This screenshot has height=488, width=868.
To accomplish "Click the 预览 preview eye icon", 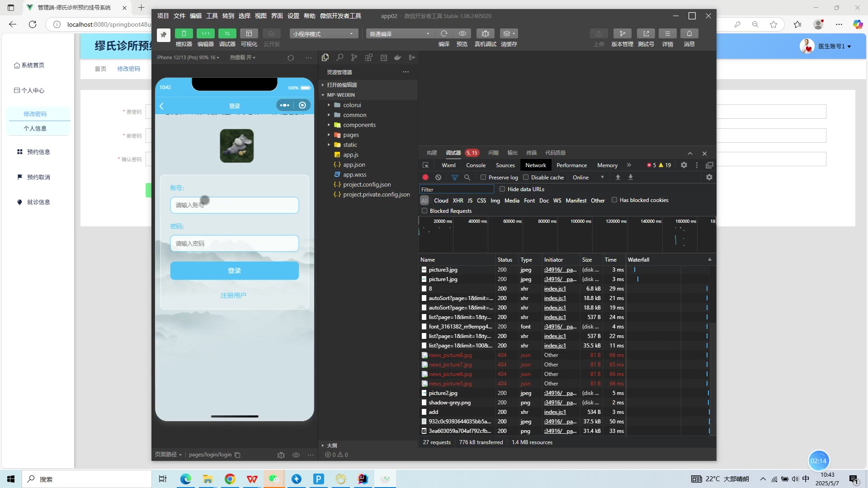I will click(462, 33).
